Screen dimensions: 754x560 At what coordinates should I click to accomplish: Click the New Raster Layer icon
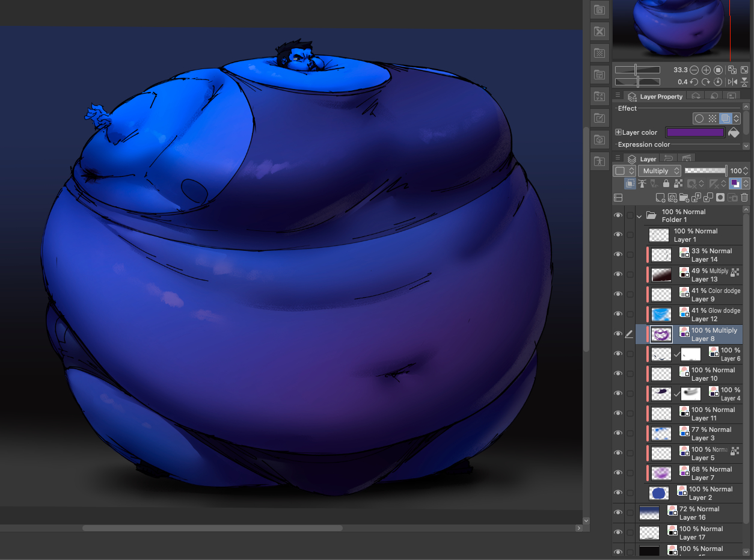[x=660, y=198]
